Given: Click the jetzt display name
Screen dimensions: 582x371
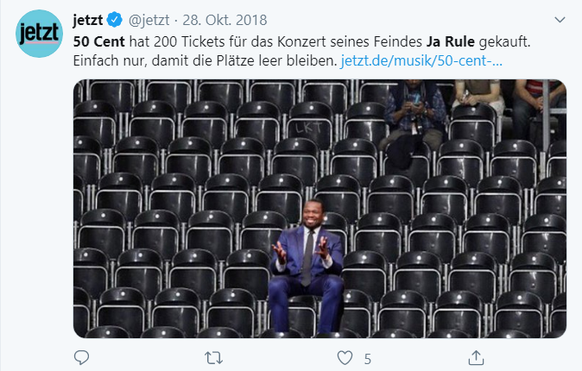Looking at the screenshot, I should (x=88, y=20).
